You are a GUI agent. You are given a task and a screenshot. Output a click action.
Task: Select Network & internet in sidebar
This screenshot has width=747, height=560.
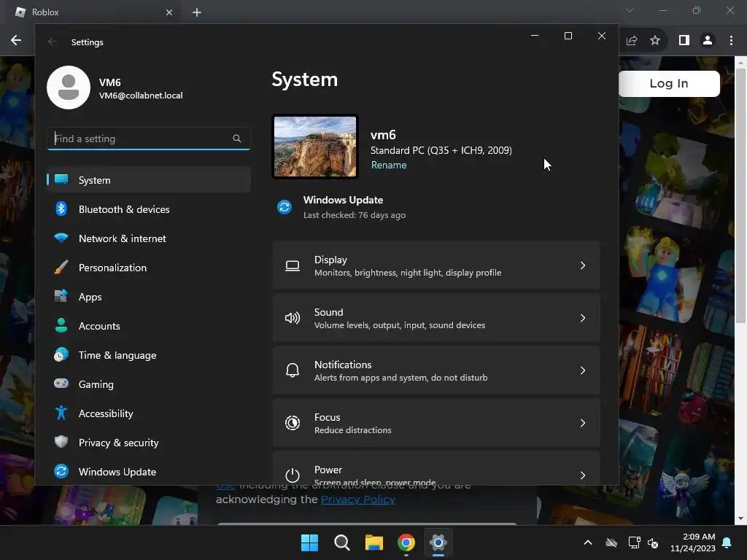click(149, 238)
